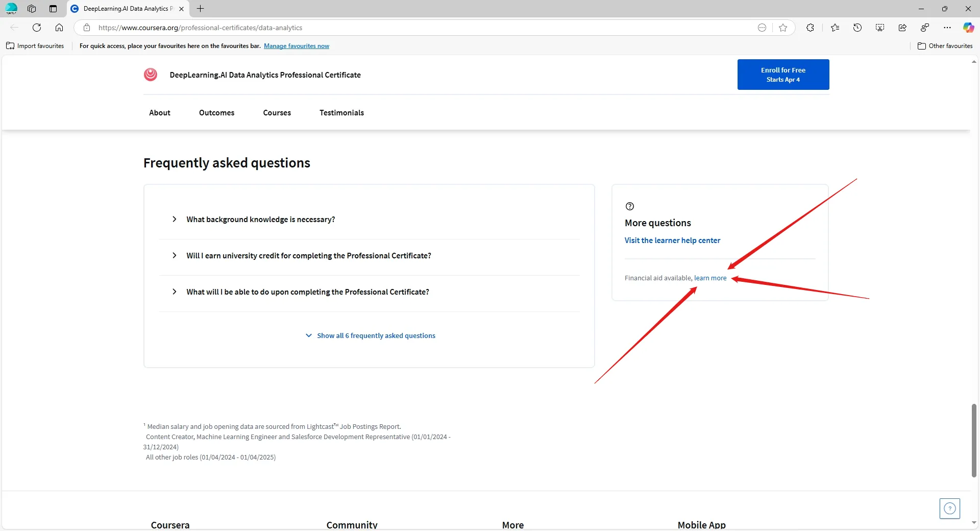Click the DeepLearning.AI logo

point(151,75)
